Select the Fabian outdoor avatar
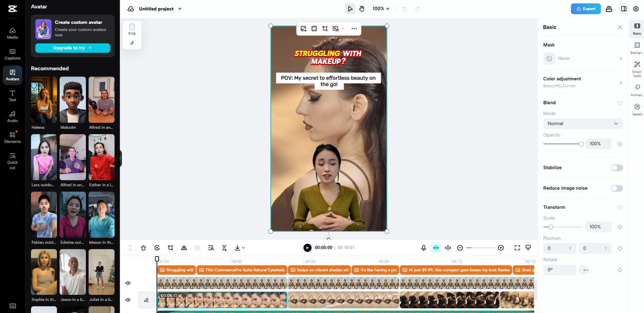Screen dimensions: 644x313 pyautogui.click(x=44, y=215)
